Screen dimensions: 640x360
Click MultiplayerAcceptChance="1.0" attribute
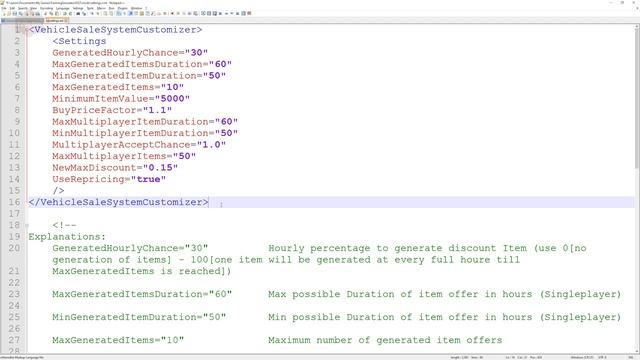pyautogui.click(x=139, y=144)
